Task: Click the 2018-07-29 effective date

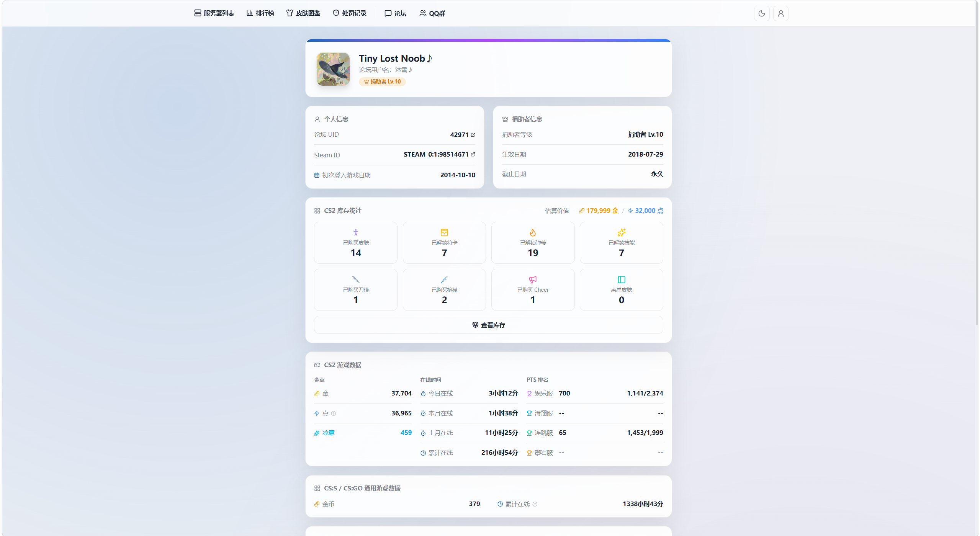Action: coord(645,154)
